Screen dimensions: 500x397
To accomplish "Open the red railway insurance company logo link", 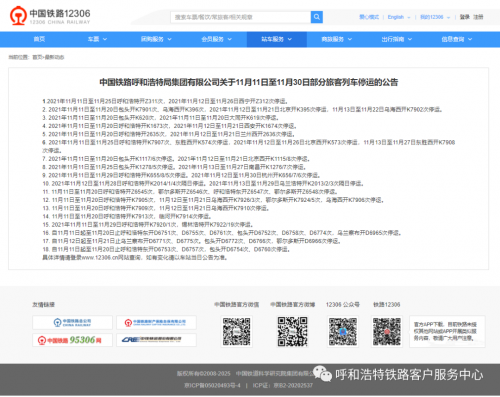I will 156,323.
